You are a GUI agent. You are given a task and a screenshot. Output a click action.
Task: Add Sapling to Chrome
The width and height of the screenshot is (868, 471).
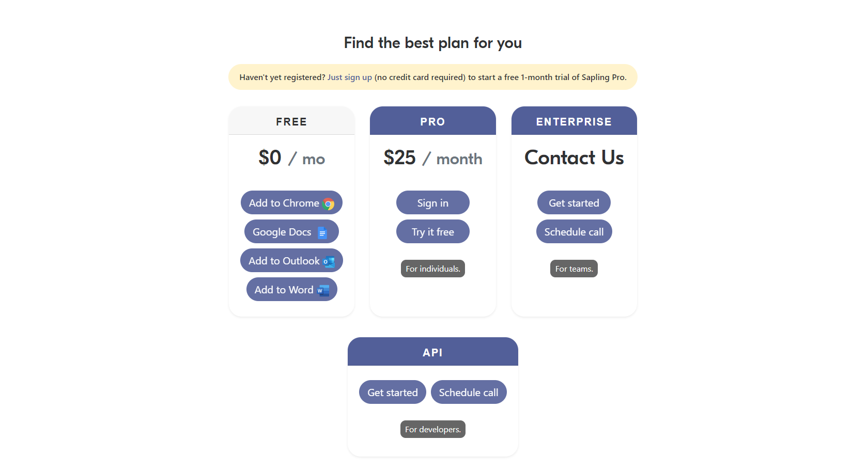point(291,202)
